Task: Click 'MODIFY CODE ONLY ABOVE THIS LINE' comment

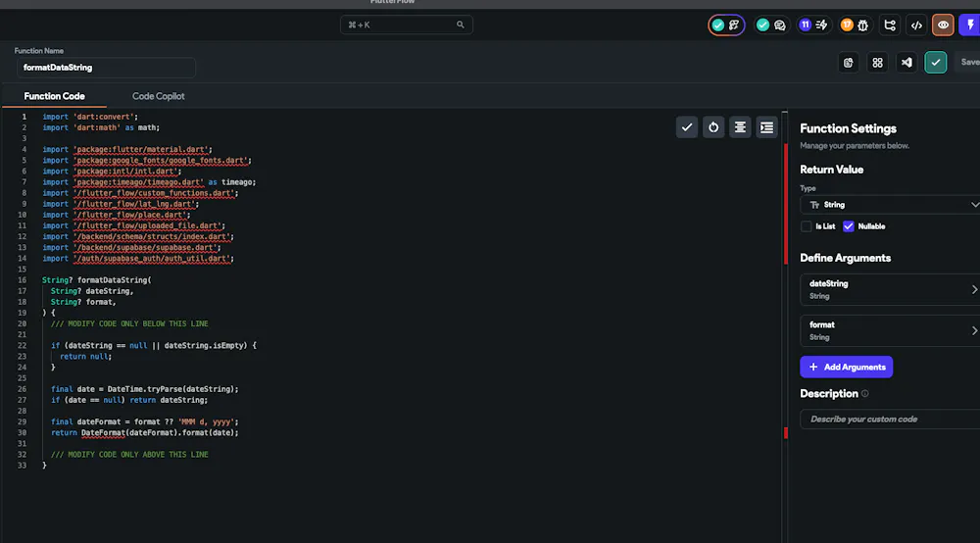Action: pyautogui.click(x=129, y=454)
